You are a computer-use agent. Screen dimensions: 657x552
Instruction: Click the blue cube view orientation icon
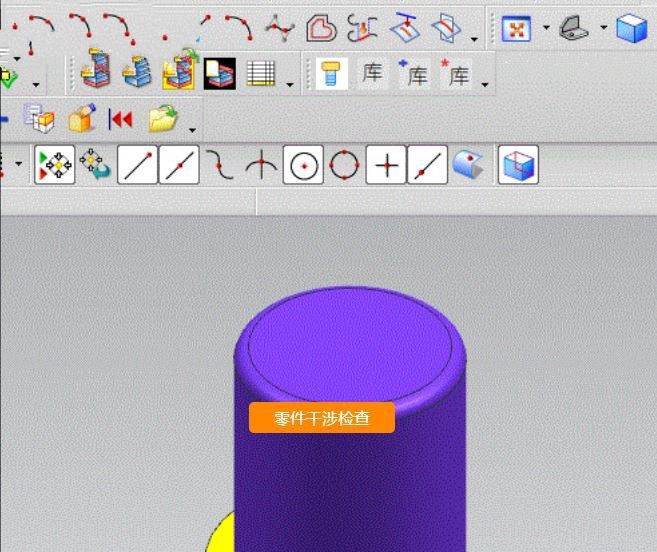(632, 28)
